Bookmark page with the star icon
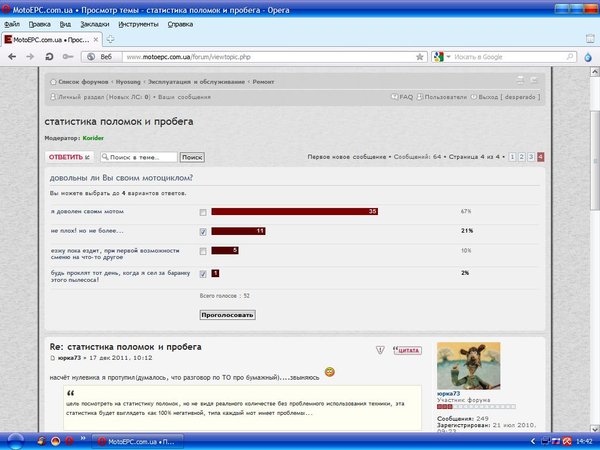Viewport: 600px width, 450px height. click(419, 57)
